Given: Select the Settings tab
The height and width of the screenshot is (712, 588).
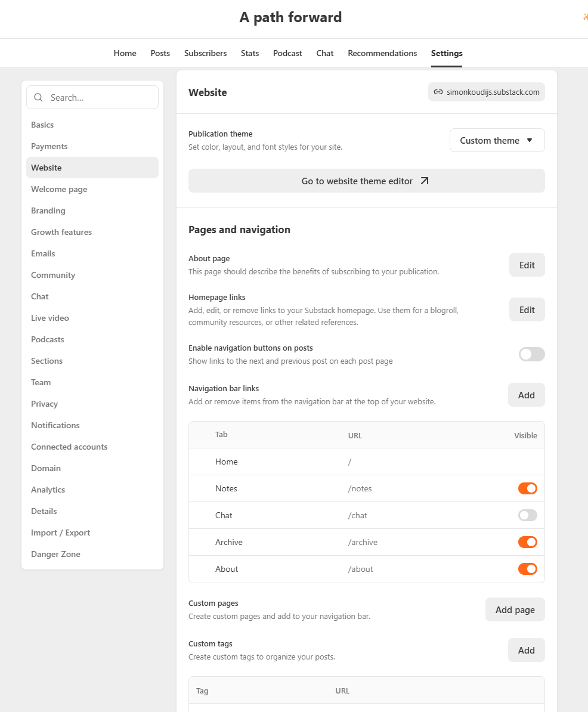Looking at the screenshot, I should tap(447, 53).
